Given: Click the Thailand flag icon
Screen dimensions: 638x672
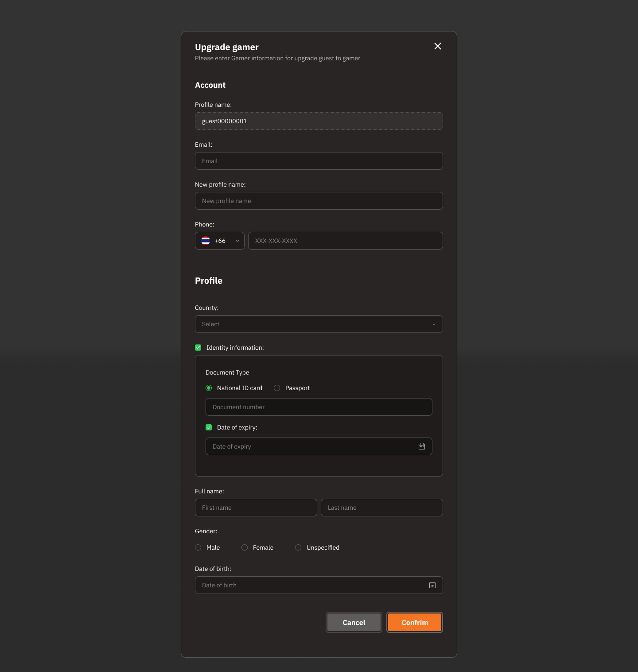Looking at the screenshot, I should (206, 241).
